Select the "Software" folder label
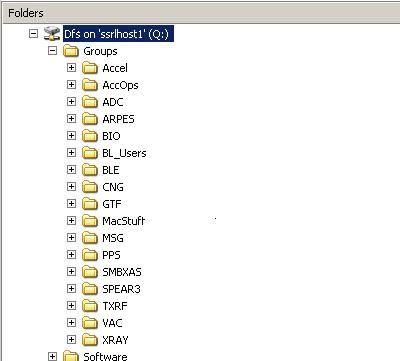This screenshot has height=361, width=400. 105,356
